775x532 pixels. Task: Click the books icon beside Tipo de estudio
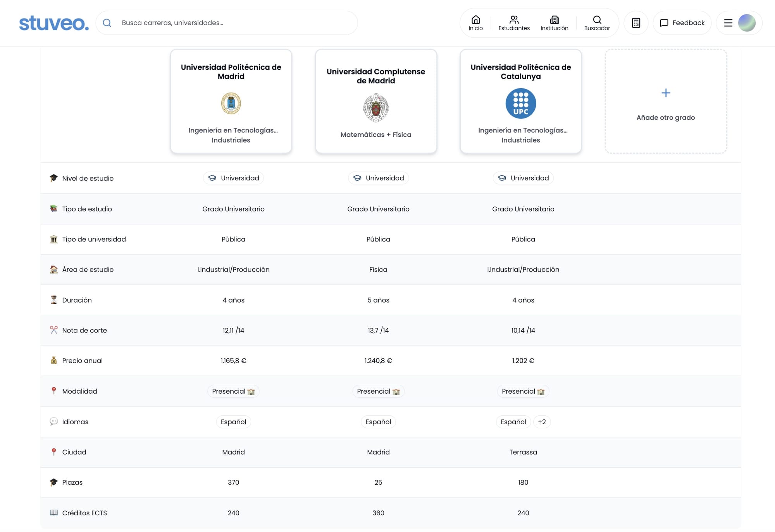point(53,208)
